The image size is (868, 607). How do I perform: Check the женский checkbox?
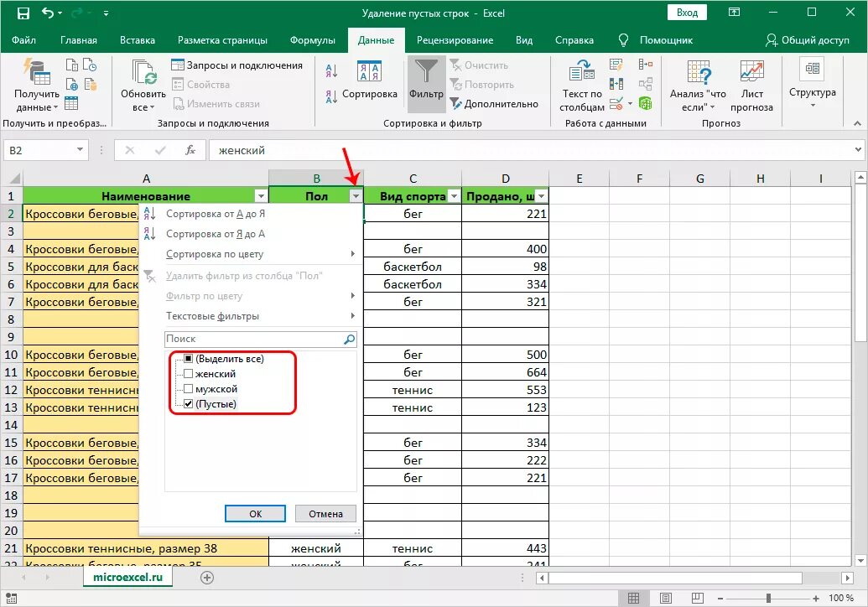pos(188,373)
